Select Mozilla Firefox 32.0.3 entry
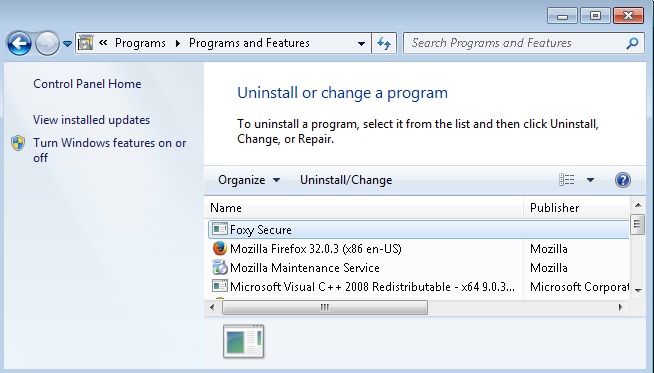654x373 pixels. (315, 249)
